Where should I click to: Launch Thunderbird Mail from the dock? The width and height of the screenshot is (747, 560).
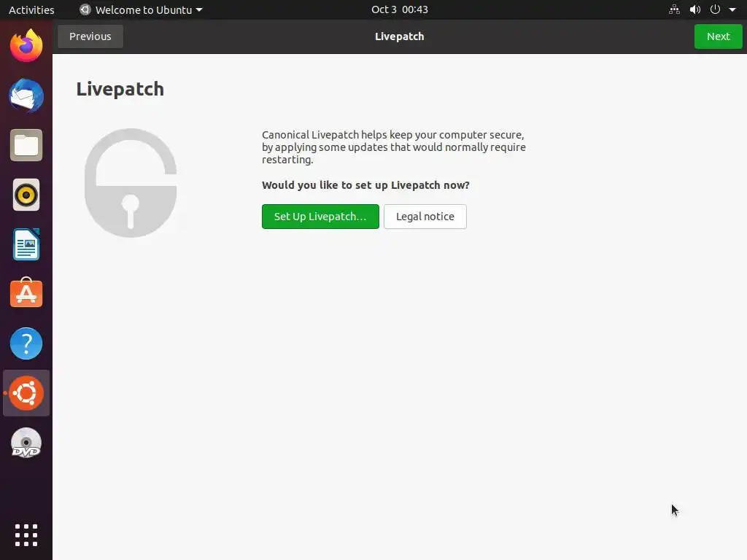pos(26,96)
